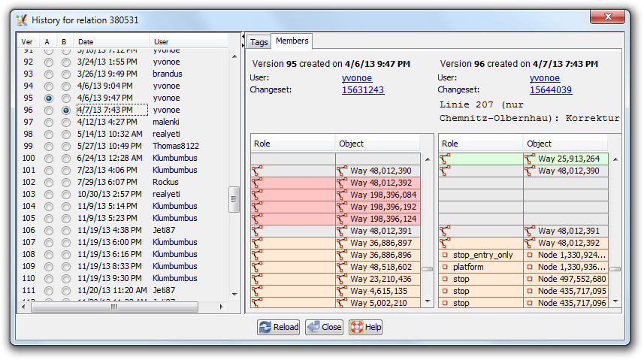This screenshot has height=360, width=644.
Task: Pick version 106 as reference A
Action: [48, 231]
